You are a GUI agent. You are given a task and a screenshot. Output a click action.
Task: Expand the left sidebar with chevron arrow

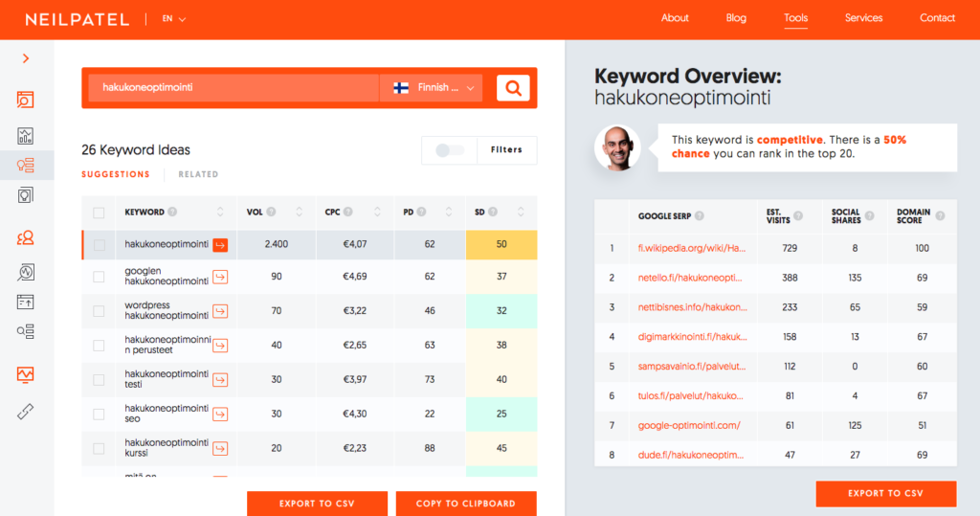pos(26,58)
